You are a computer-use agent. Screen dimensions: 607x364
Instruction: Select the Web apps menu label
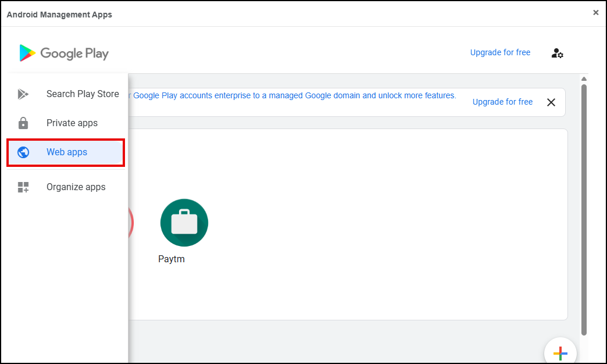click(x=67, y=152)
